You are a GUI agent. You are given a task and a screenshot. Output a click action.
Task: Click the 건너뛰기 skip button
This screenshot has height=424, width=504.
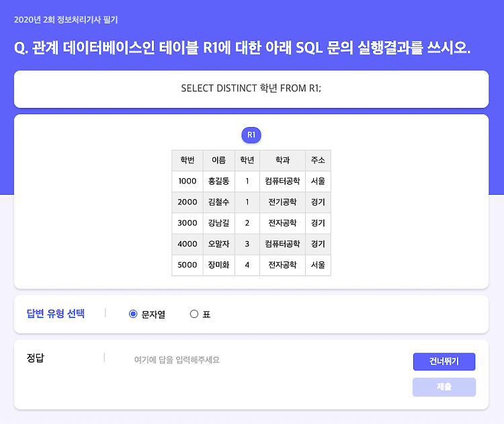tap(444, 362)
